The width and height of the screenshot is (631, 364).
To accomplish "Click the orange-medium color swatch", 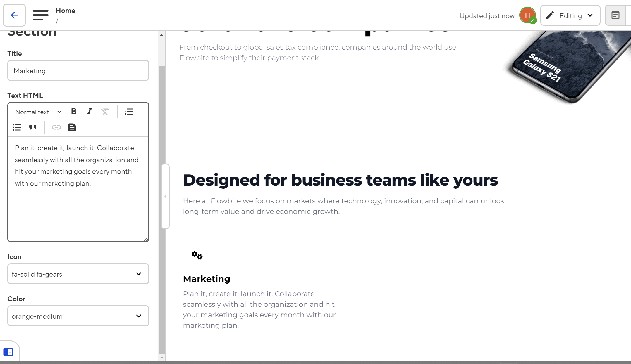I will point(78,316).
